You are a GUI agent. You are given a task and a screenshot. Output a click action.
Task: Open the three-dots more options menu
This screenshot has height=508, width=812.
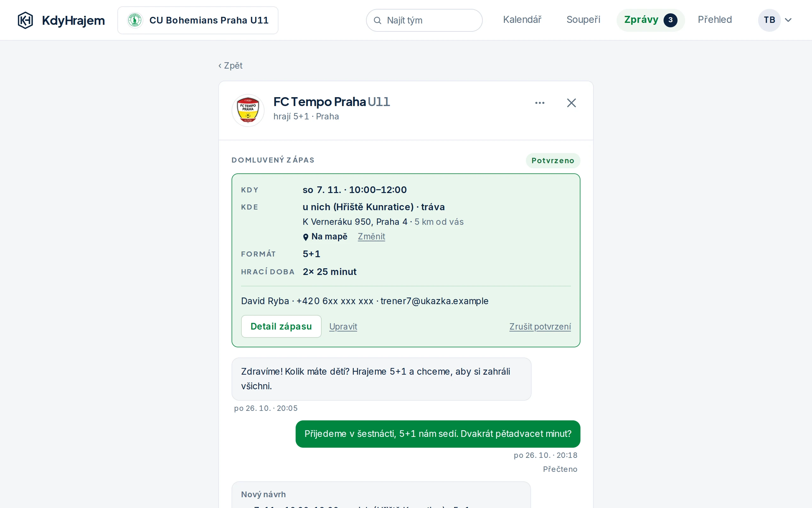(540, 103)
